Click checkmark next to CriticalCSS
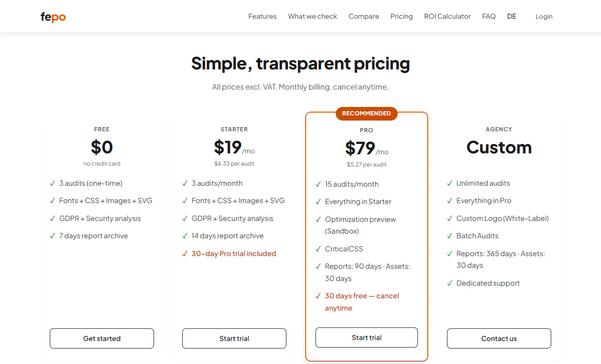601x364 pixels. pyautogui.click(x=318, y=249)
